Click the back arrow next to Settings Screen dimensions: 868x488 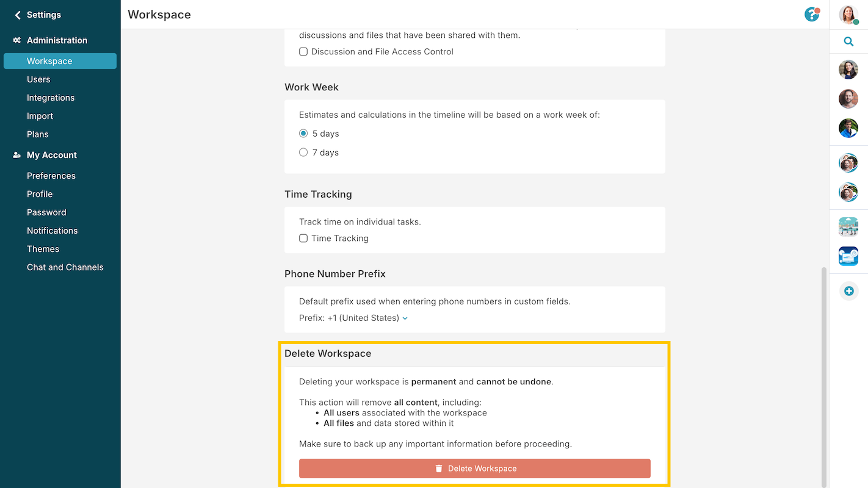pyautogui.click(x=18, y=15)
